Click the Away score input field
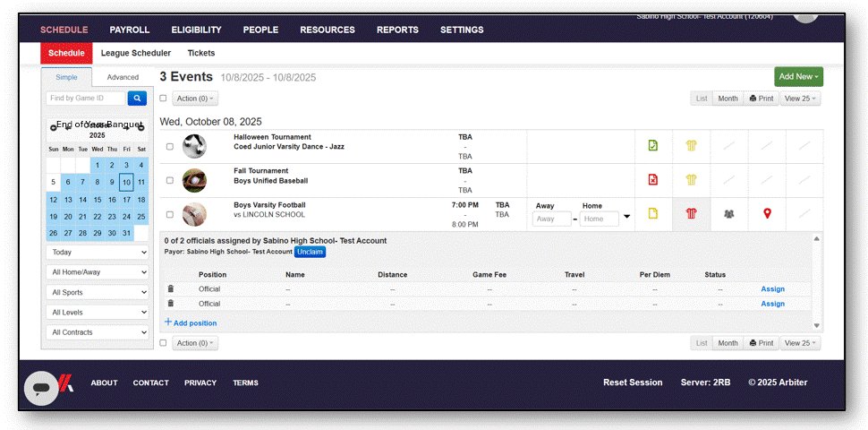868x430 pixels. point(552,219)
